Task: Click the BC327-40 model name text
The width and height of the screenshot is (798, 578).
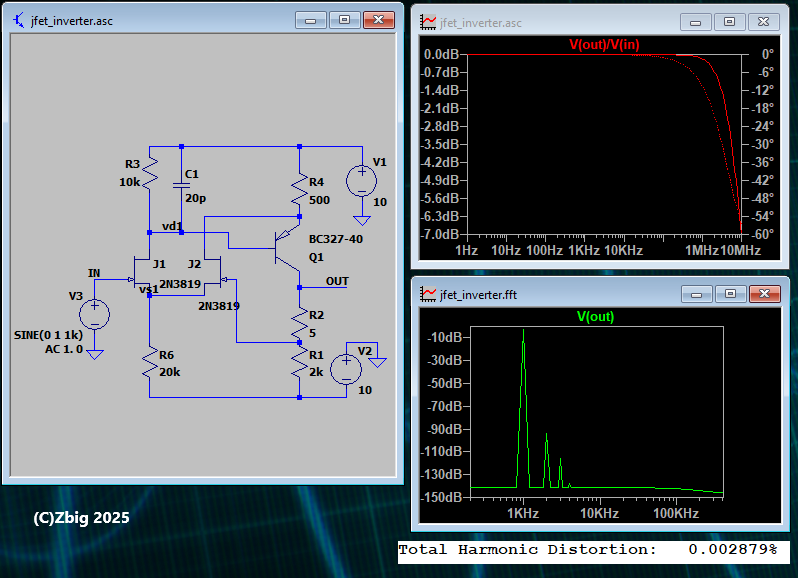Action: pos(336,239)
